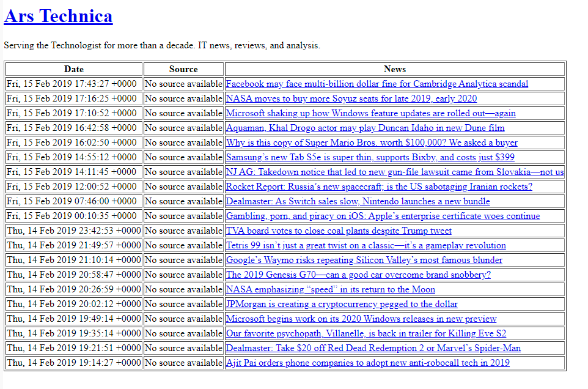Open the Ars Technica heading link
This screenshot has width=588, height=389.
[x=58, y=16]
